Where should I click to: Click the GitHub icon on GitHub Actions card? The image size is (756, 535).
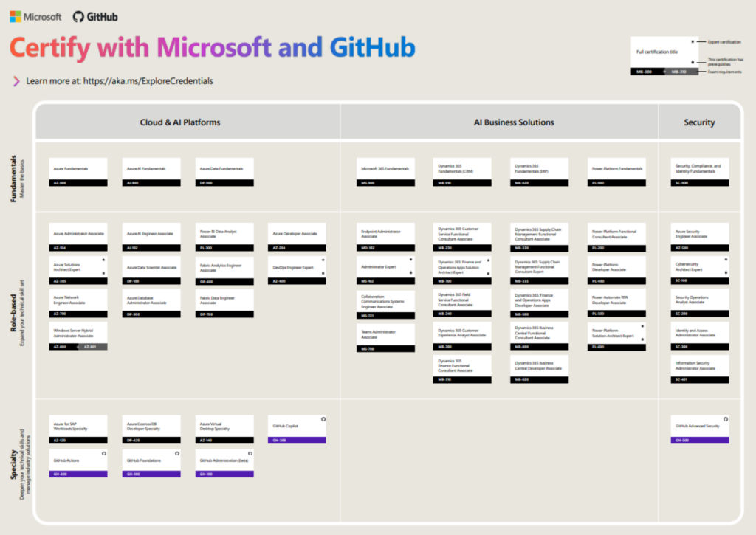103,453
